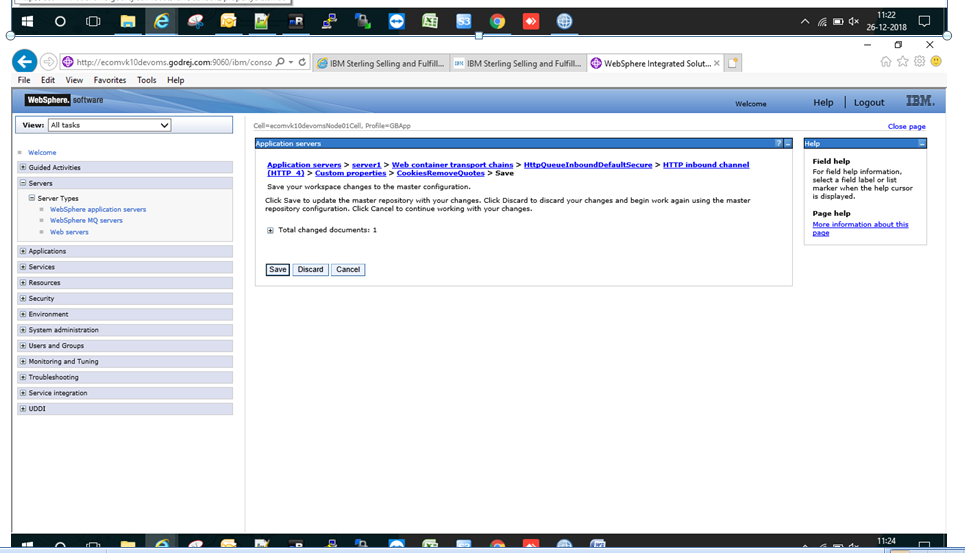Viewport: 965px width, 553px height.
Task: Click the Save button
Action: click(x=278, y=269)
